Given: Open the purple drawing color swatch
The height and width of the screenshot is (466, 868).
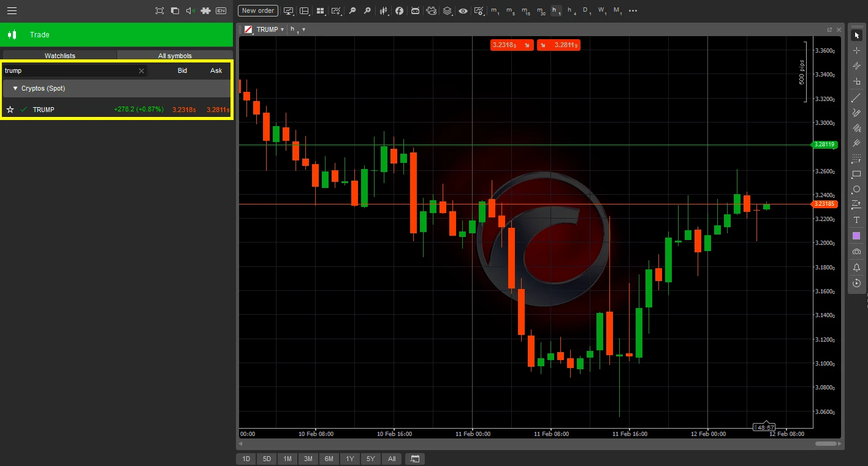Looking at the screenshot, I should click(856, 236).
